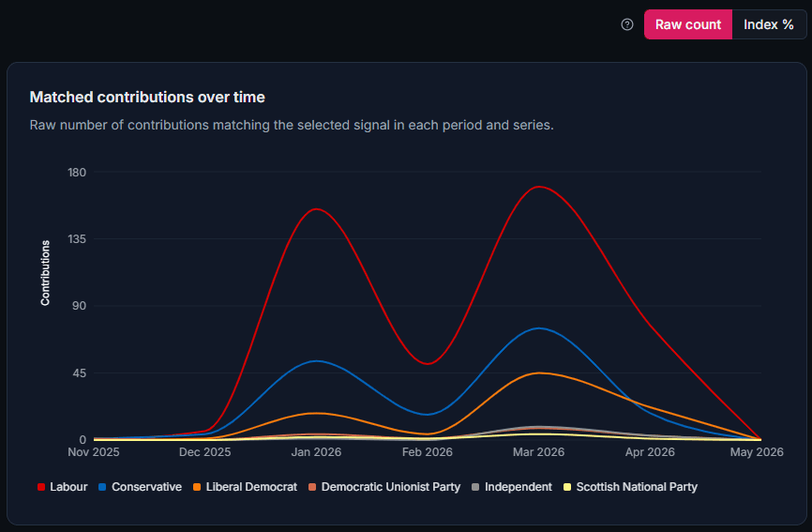Image resolution: width=812 pixels, height=532 pixels.
Task: Click the 135 y-axis value
Action: coord(77,239)
